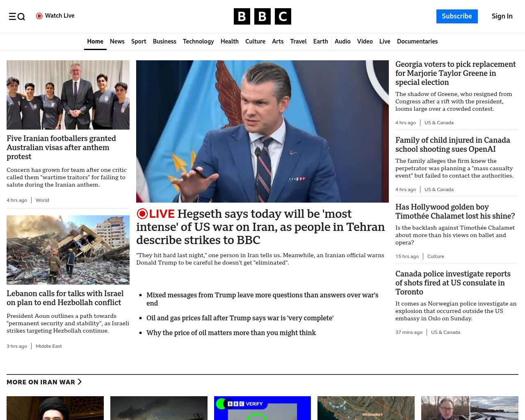525x420 pixels.
Task: Click the BBC Verify badge on video thumbnail
Action: (245, 404)
